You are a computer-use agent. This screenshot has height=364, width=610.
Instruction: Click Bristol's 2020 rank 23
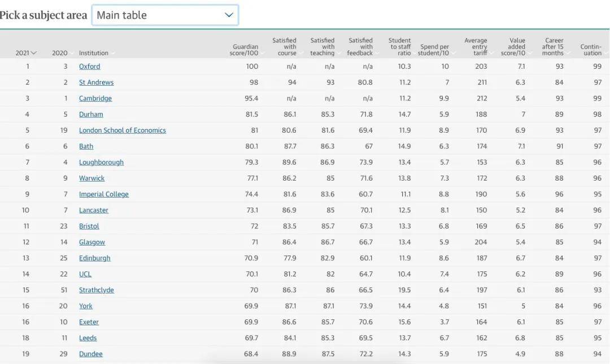[63, 226]
